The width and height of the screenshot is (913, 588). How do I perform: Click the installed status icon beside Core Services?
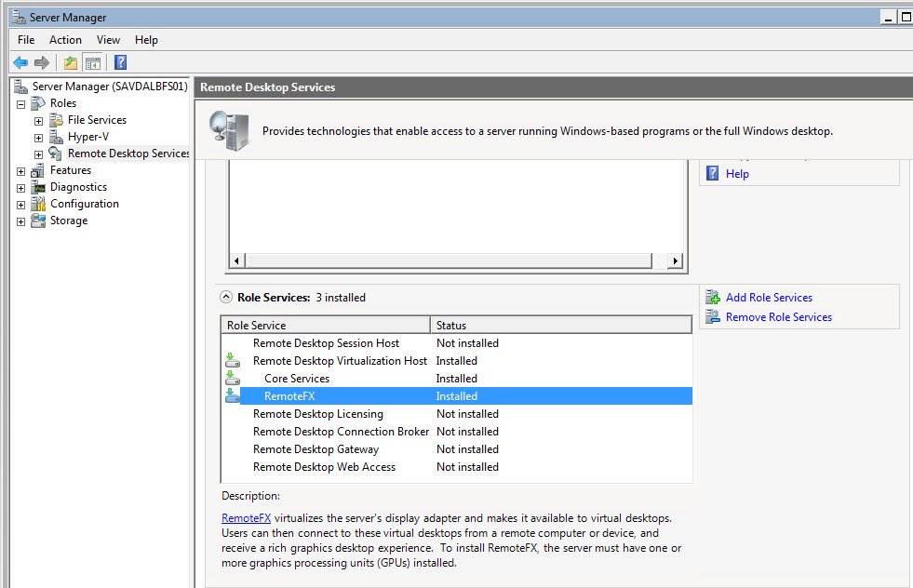pos(232,378)
